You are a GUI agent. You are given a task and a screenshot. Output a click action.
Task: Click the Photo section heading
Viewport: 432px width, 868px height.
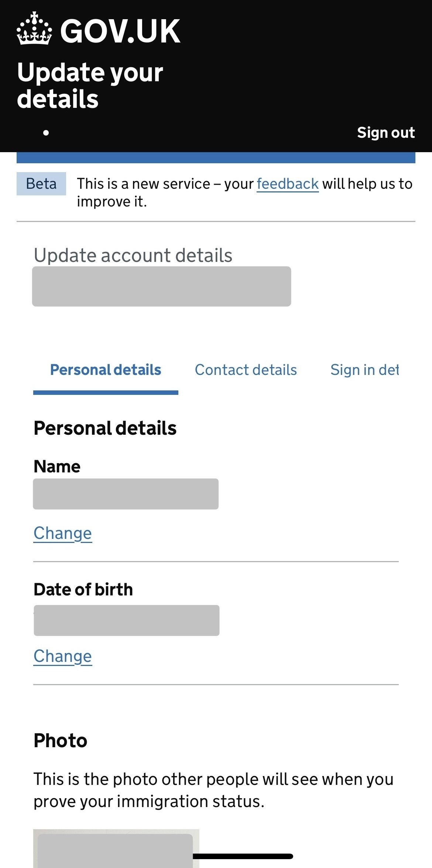pyautogui.click(x=60, y=741)
